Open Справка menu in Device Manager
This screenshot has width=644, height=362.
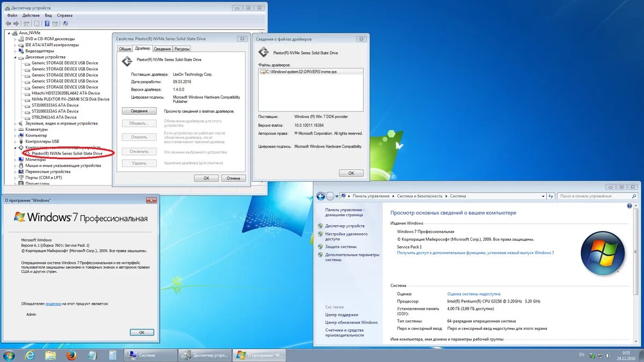[x=64, y=16]
